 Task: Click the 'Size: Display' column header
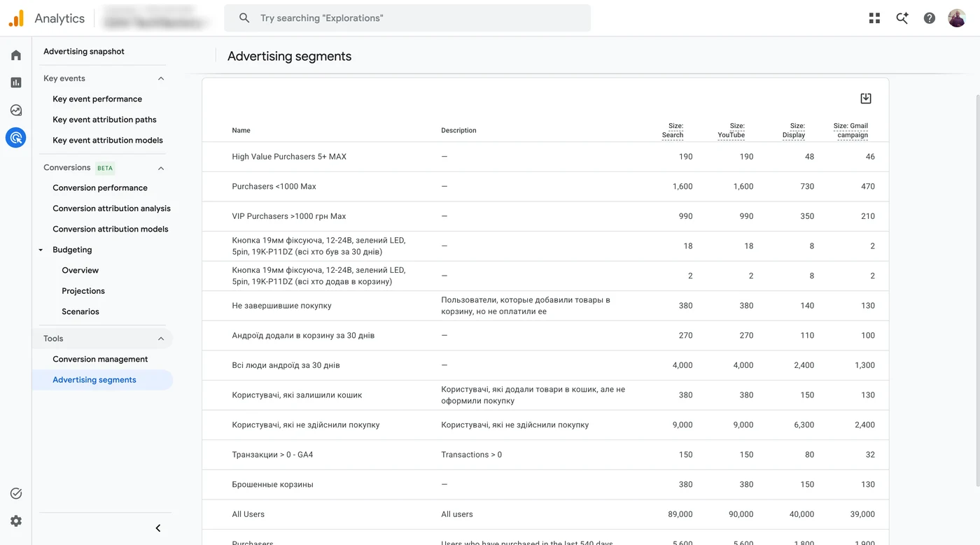794,130
